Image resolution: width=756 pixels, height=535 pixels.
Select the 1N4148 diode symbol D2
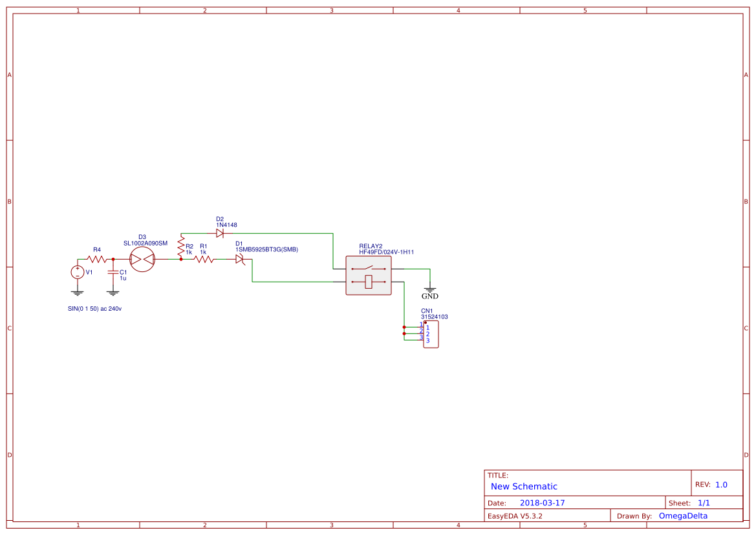point(221,233)
